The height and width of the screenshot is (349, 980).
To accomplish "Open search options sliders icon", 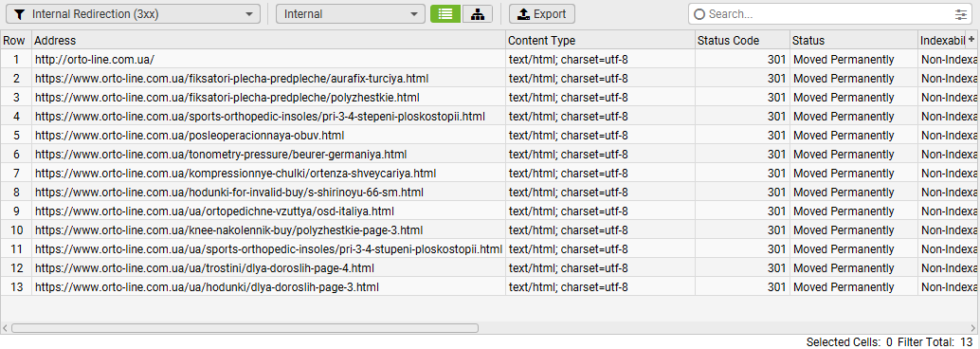I will coord(961,14).
